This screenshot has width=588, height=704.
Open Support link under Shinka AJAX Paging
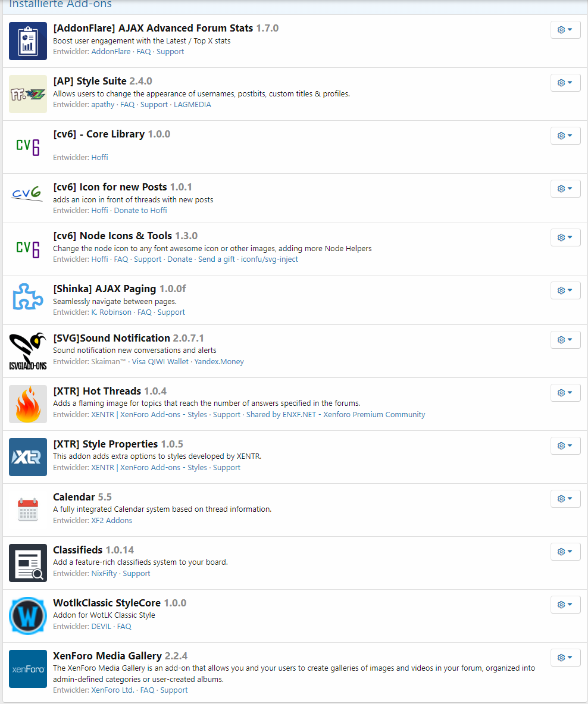171,312
